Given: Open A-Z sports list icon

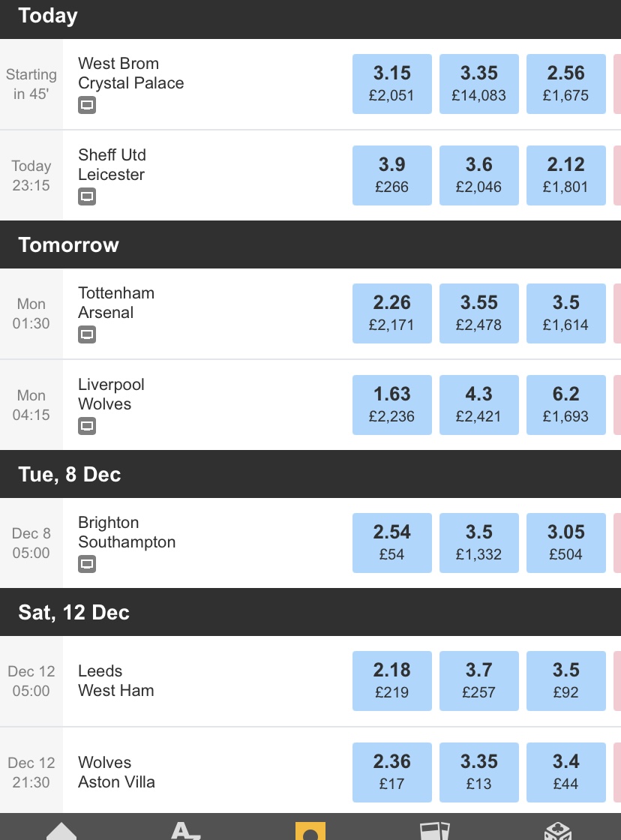Looking at the screenshot, I should [x=185, y=829].
